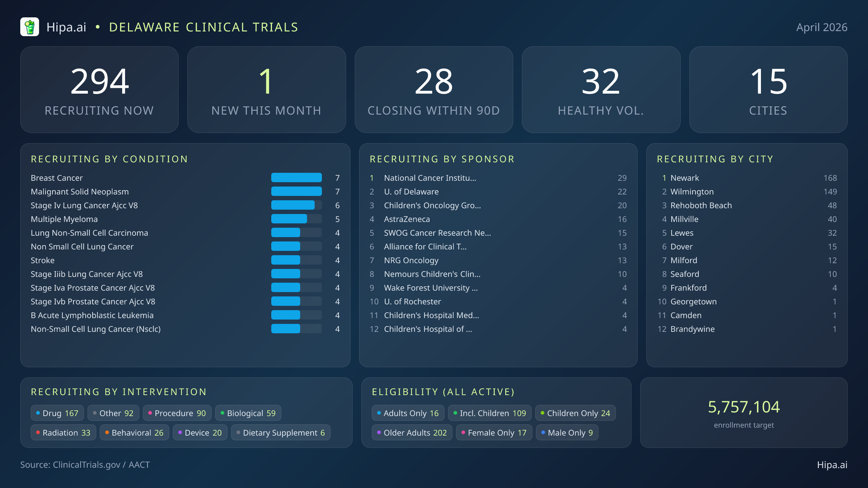
Task: Click the Breast Cancer progress bar
Action: (x=297, y=177)
